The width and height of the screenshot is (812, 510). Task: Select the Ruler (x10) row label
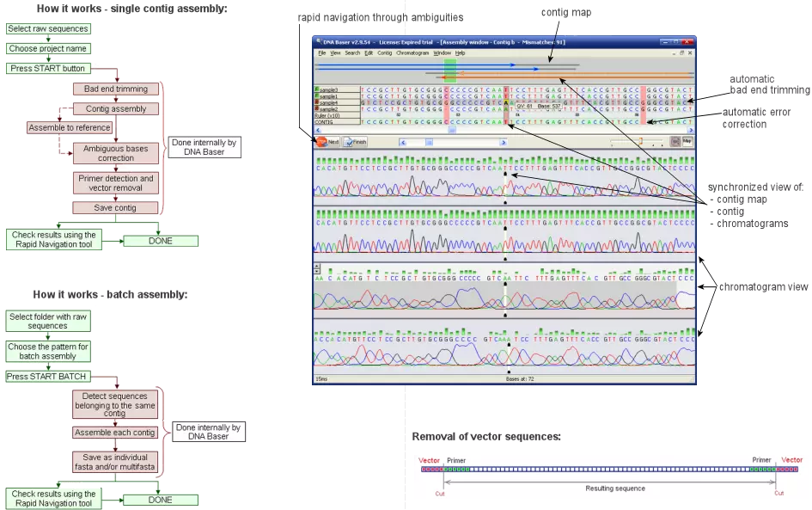[x=337, y=115]
